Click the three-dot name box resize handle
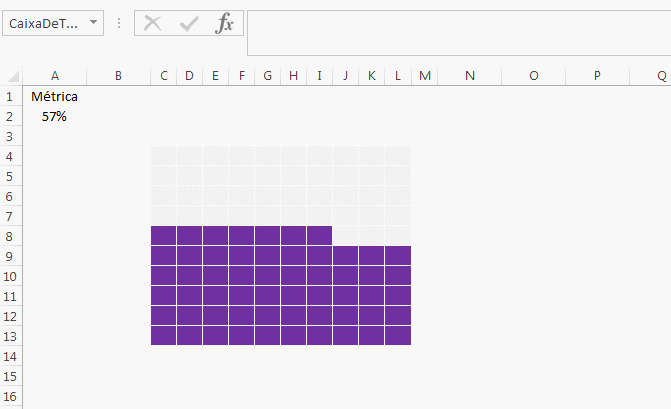 [120, 24]
